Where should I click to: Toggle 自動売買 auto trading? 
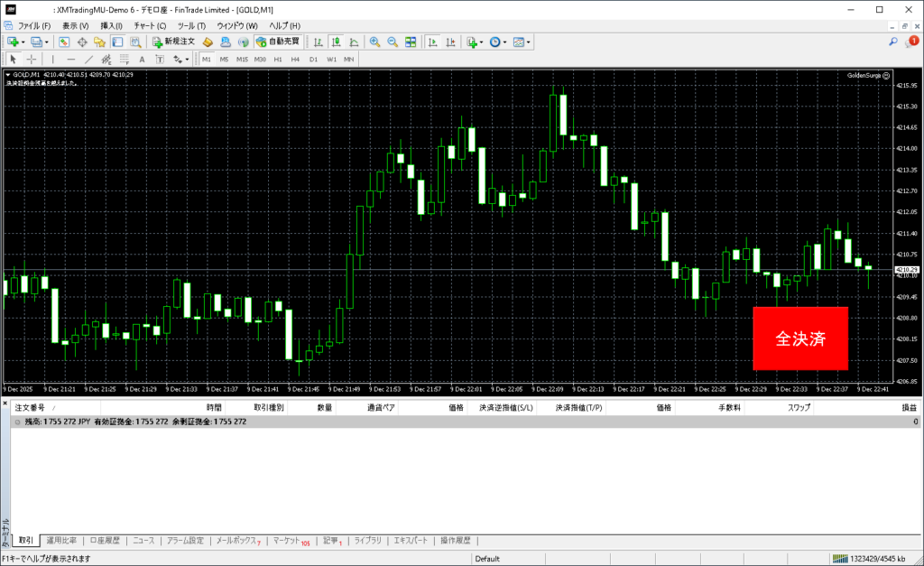(x=278, y=42)
